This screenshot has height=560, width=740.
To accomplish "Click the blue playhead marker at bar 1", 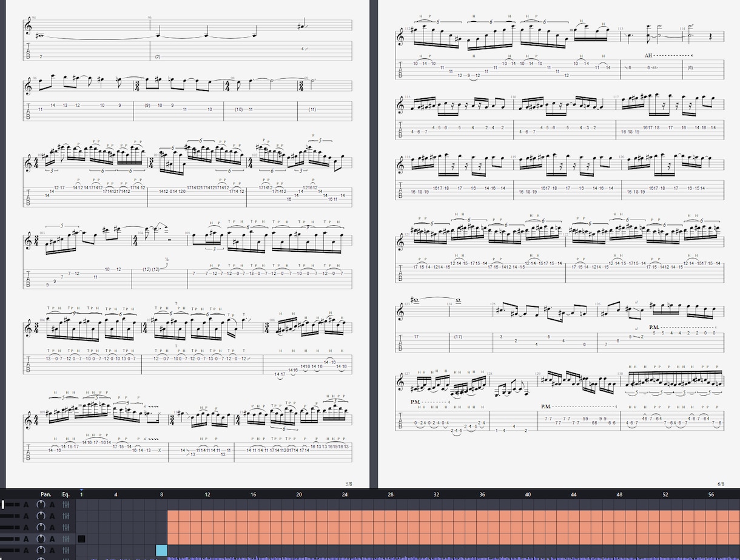I will click(81, 490).
